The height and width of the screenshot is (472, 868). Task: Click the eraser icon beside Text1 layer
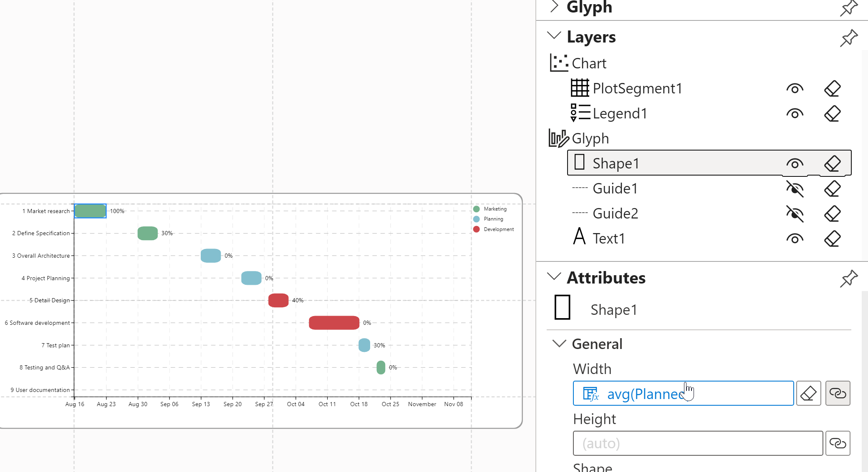point(832,239)
